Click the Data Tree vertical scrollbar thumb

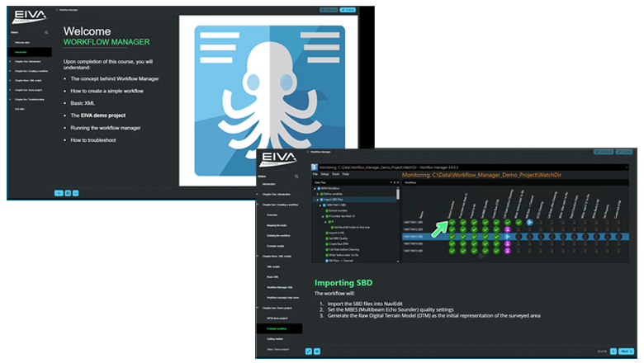click(398, 194)
